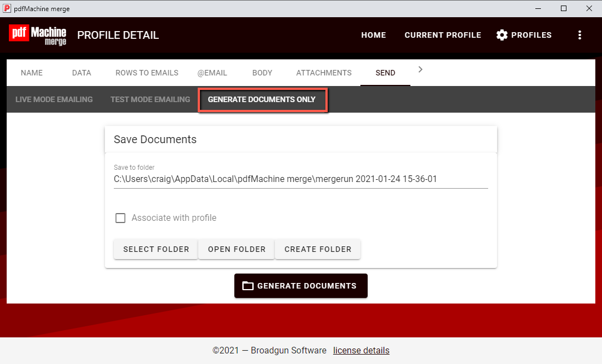
Task: Click the GENERATE DOCUMENTS button label
Action: click(x=307, y=286)
